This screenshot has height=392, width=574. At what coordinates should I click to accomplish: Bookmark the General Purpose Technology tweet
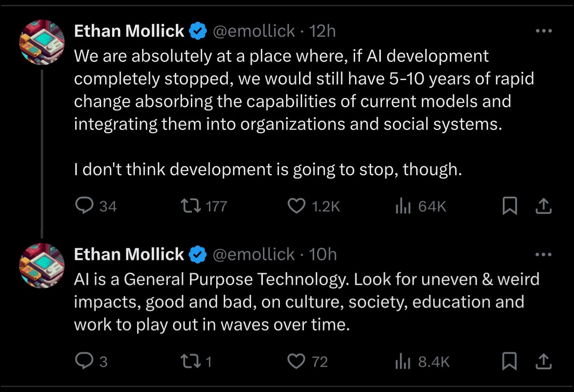pyautogui.click(x=509, y=362)
